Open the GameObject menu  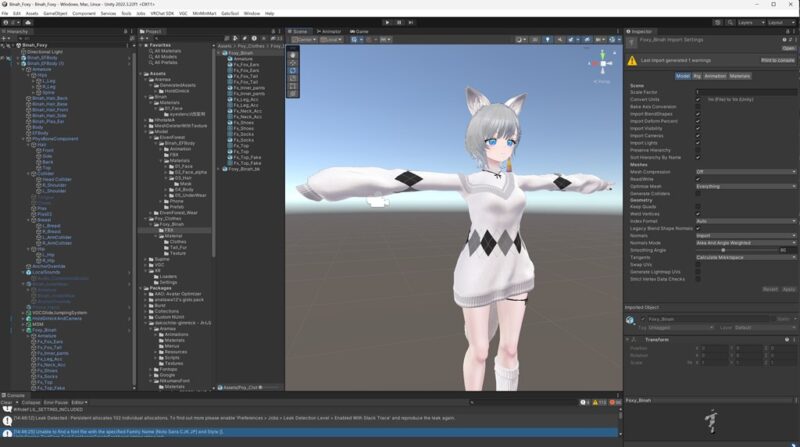pos(56,13)
